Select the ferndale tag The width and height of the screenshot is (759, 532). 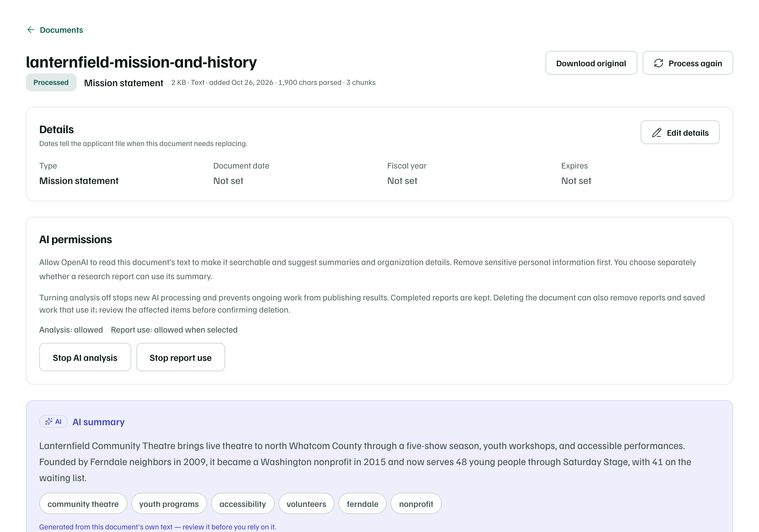(x=362, y=503)
